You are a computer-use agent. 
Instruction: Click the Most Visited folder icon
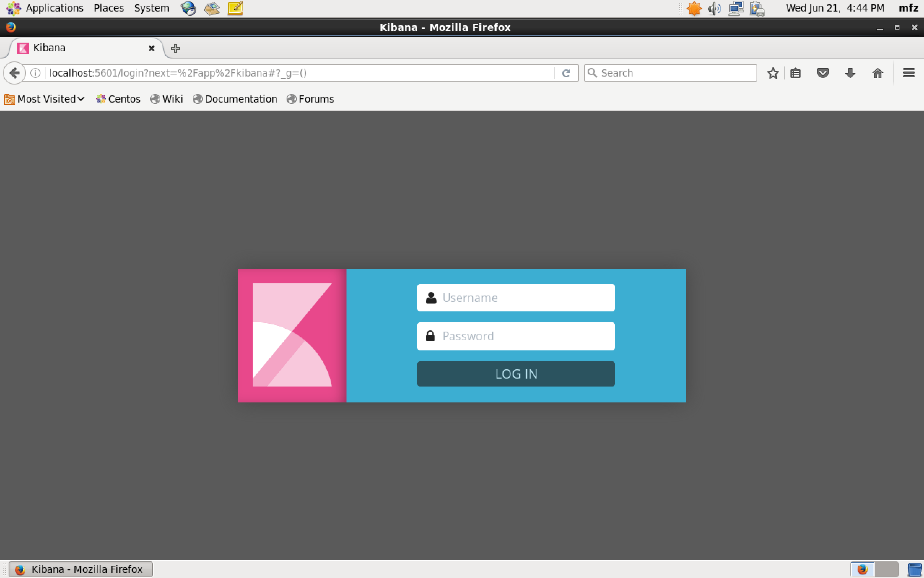(9, 99)
